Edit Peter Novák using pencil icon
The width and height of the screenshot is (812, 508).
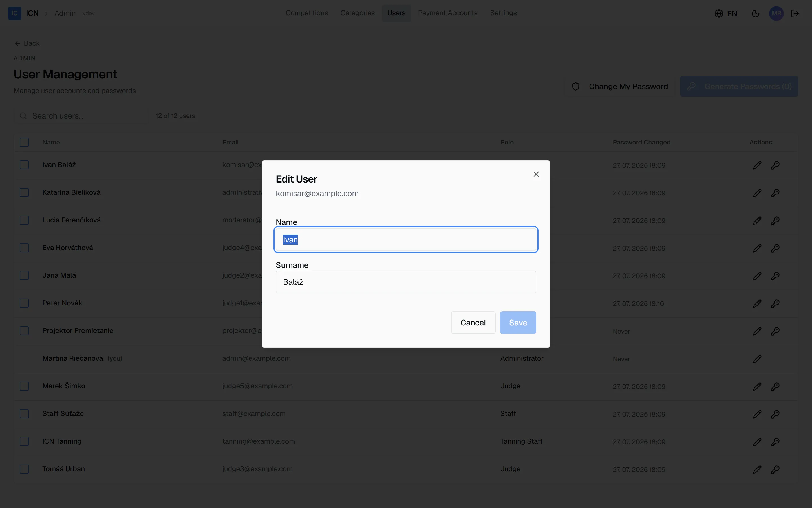click(x=757, y=304)
